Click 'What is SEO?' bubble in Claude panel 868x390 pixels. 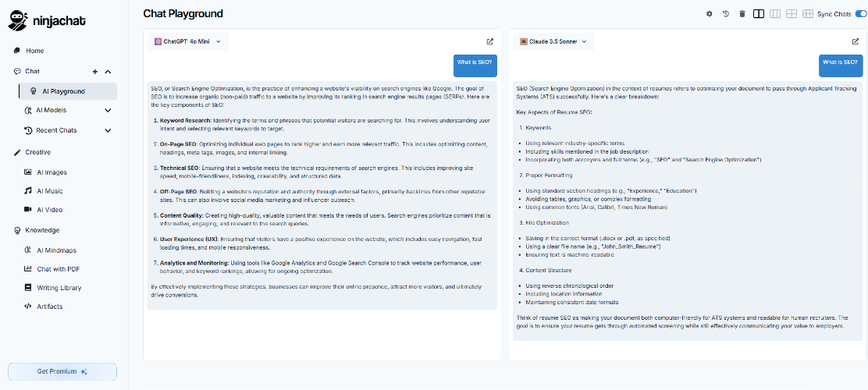click(x=841, y=66)
